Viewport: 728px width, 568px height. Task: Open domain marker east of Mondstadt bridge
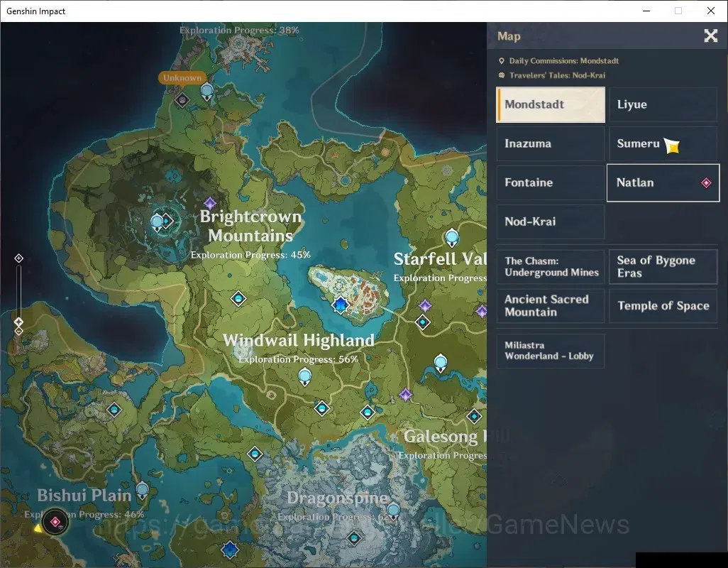coord(422,322)
